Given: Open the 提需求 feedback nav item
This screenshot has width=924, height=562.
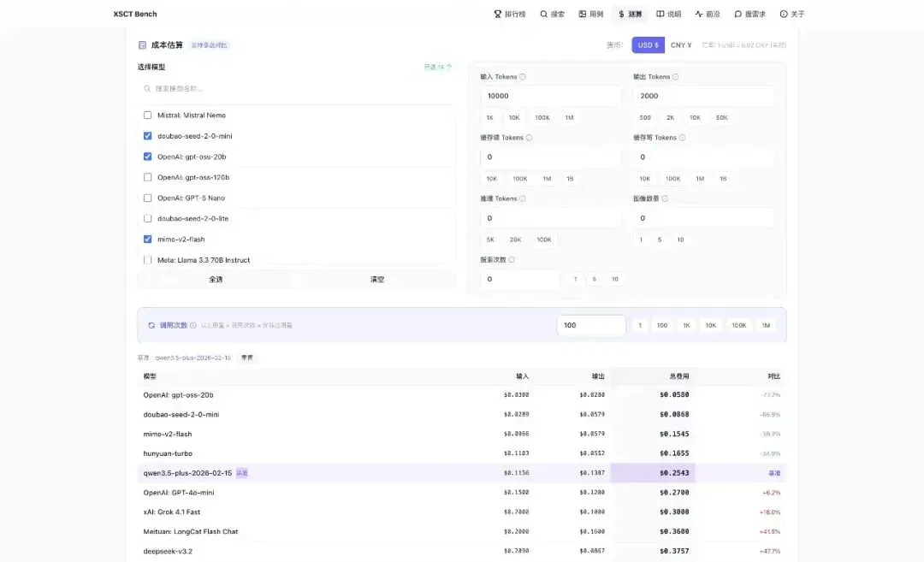Looking at the screenshot, I should [750, 15].
